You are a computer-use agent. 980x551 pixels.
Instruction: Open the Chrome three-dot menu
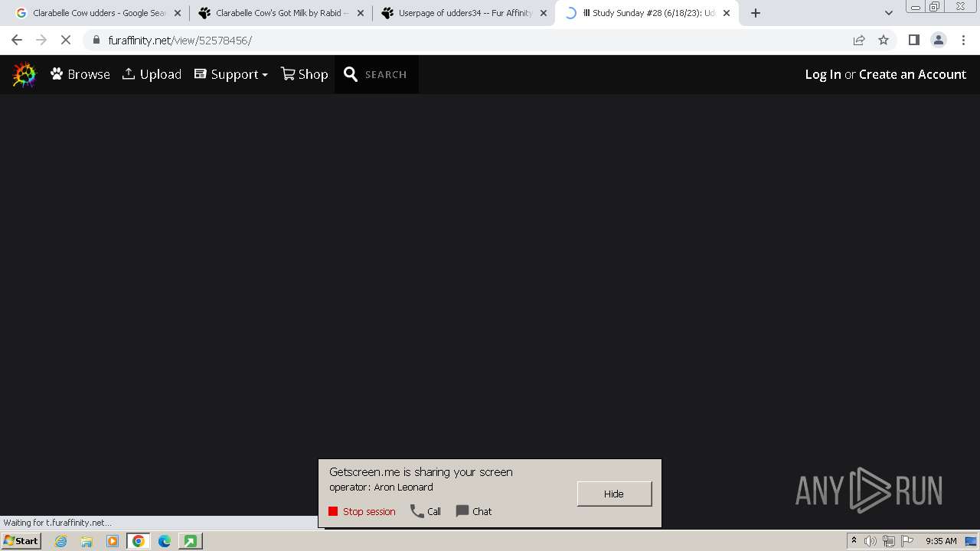[x=963, y=40]
